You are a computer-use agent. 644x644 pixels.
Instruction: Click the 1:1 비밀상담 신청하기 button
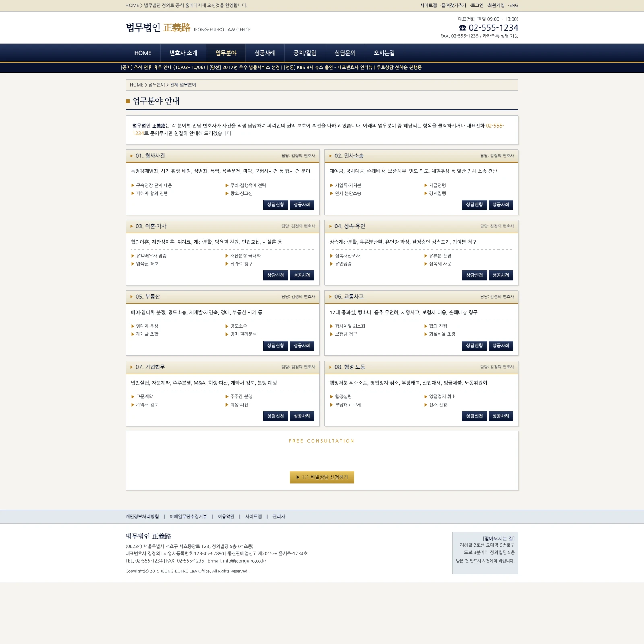[322, 477]
